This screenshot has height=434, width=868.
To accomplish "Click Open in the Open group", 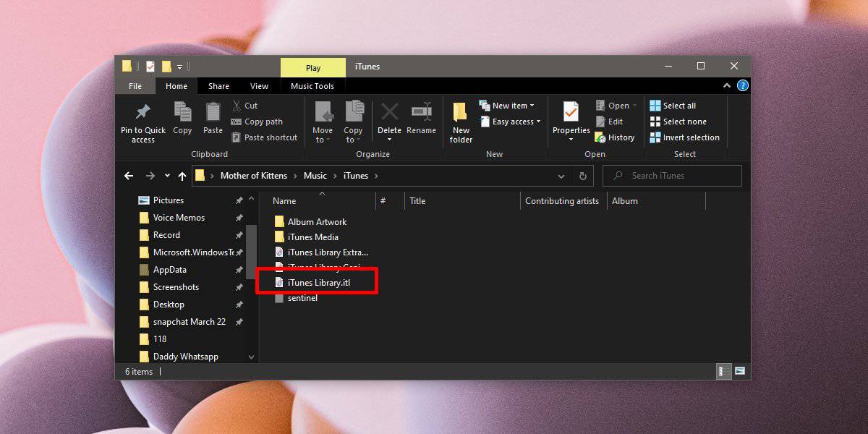I will [616, 106].
